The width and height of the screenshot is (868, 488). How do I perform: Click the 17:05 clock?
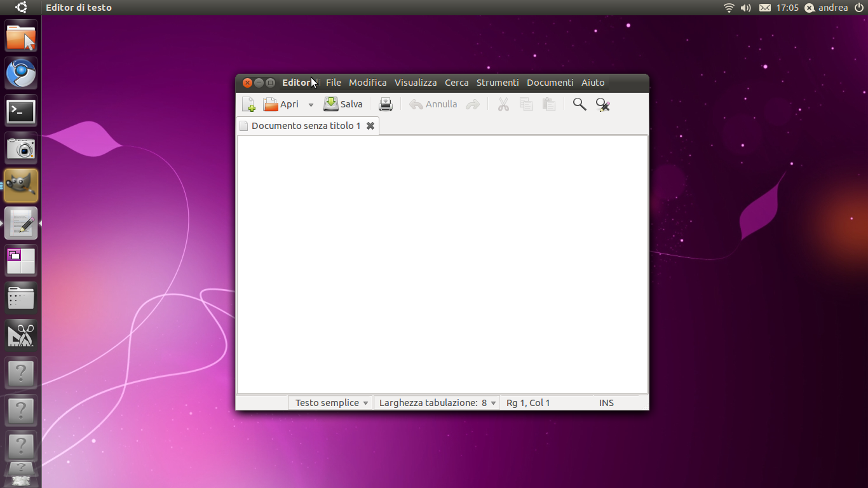[x=787, y=8]
